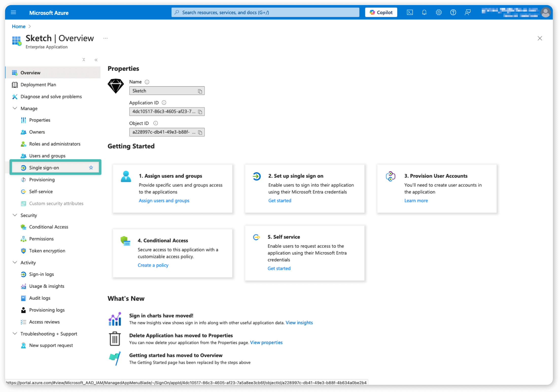The width and height of the screenshot is (560, 392).
Task: Click Create a policy link
Action: 153,265
